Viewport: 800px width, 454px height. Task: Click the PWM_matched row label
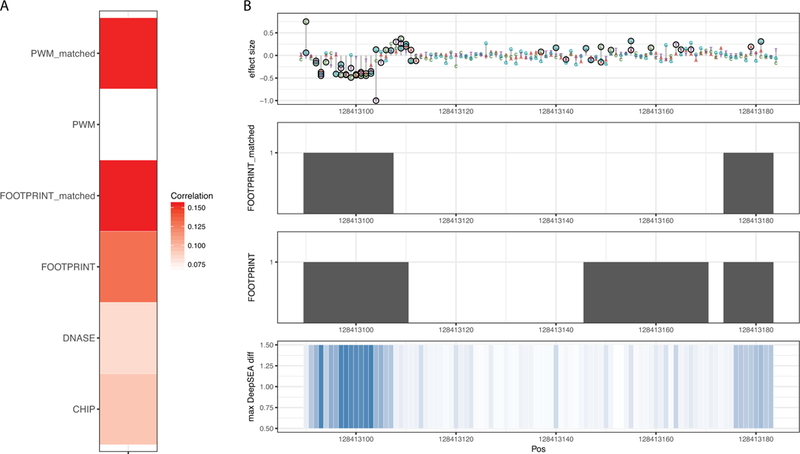click(63, 54)
